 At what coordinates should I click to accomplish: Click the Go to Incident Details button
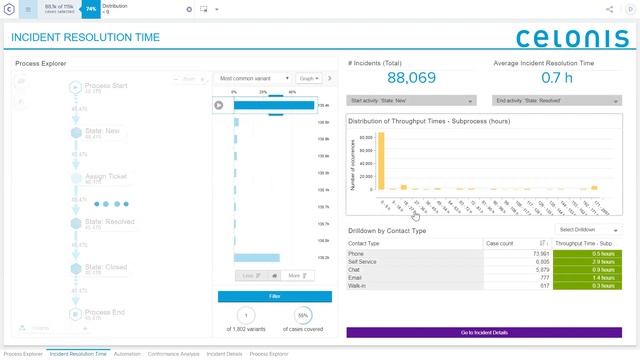tap(484, 333)
